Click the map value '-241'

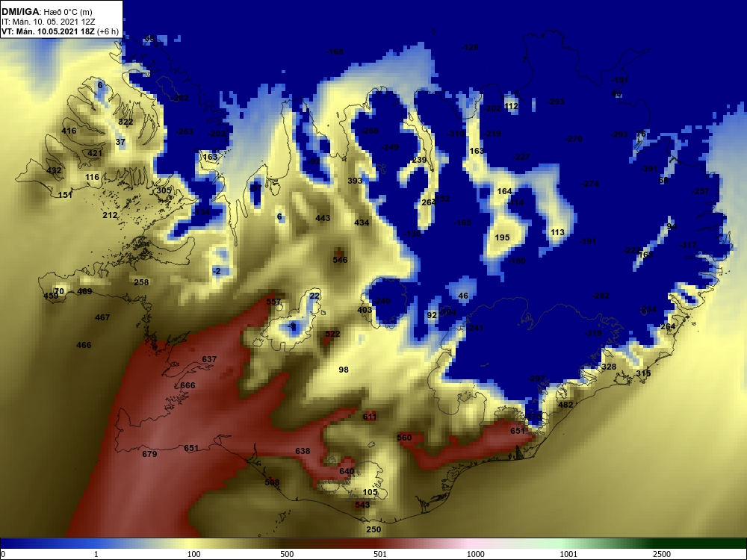pos(475,328)
